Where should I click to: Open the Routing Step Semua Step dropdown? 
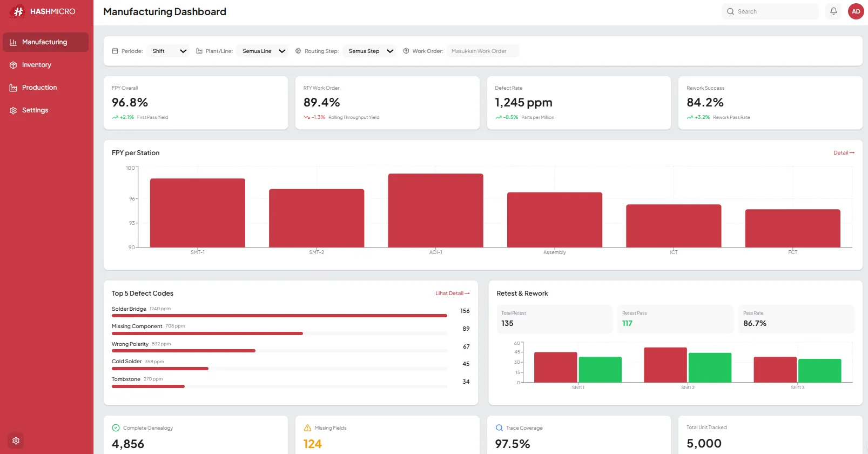(370, 51)
